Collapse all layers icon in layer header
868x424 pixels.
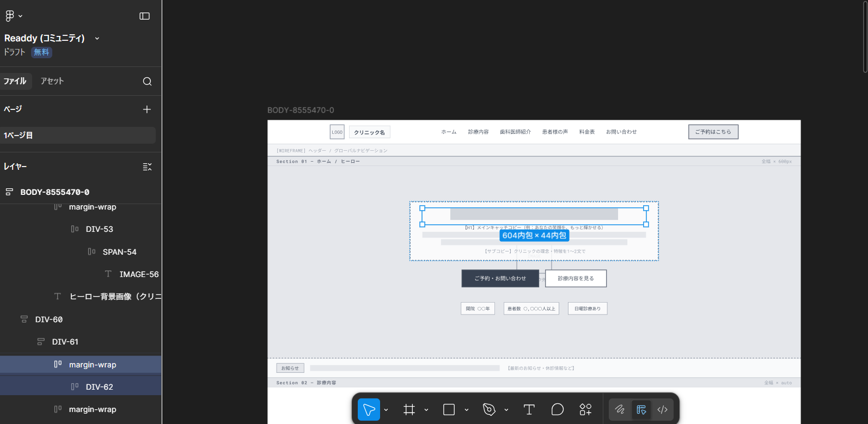[x=147, y=167]
